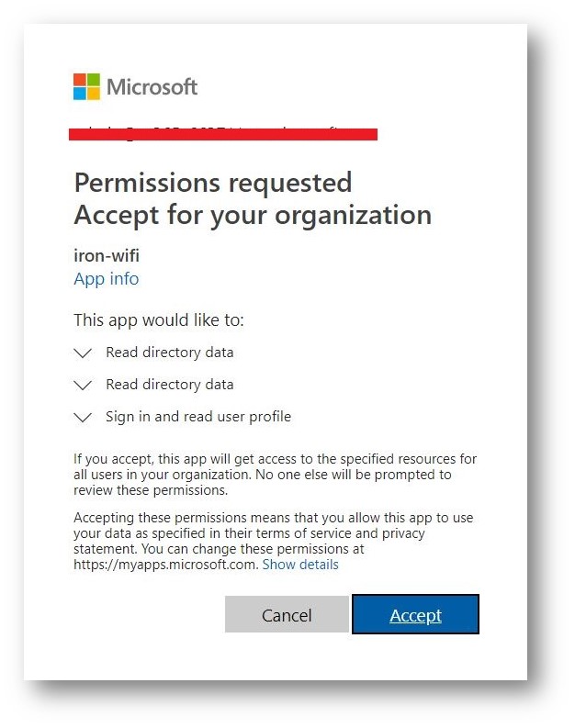Click the Sign in and read user profile label
This screenshot has width=575, height=728.
click(x=198, y=417)
